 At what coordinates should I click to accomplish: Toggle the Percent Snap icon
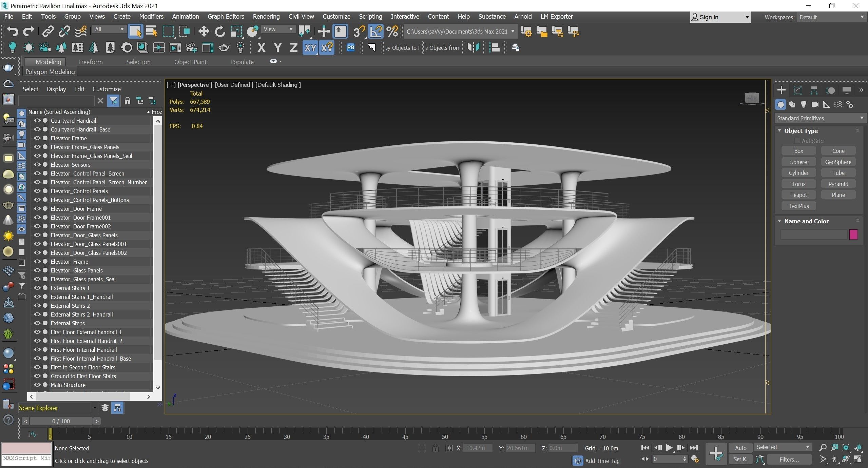click(x=392, y=32)
